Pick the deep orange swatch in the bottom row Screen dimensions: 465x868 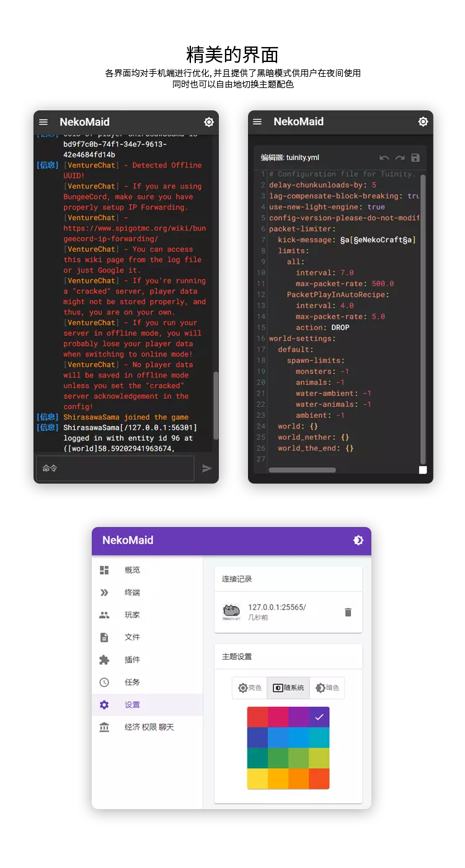point(319,779)
